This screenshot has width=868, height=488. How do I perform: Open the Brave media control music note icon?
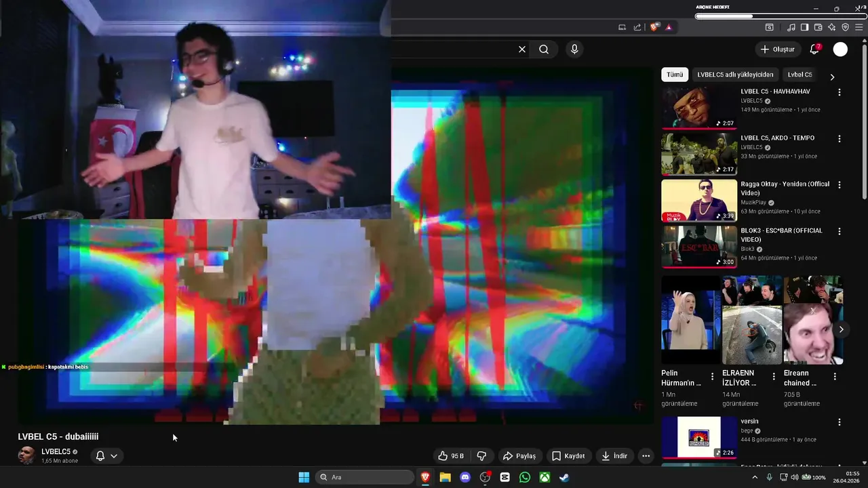(791, 27)
